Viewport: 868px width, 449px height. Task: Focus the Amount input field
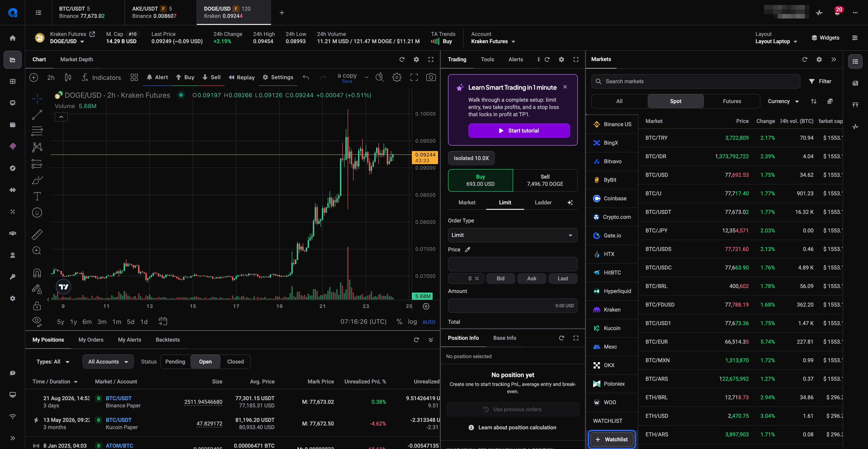pos(512,306)
